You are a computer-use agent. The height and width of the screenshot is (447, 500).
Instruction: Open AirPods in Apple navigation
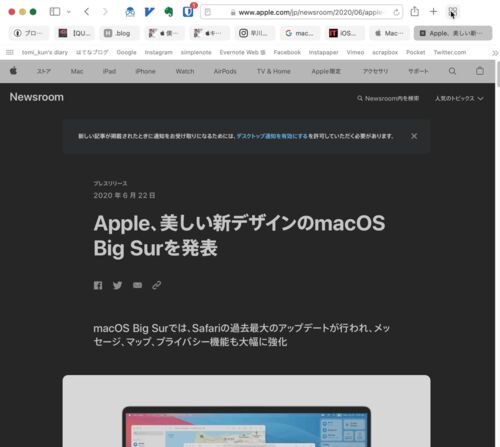(x=225, y=71)
